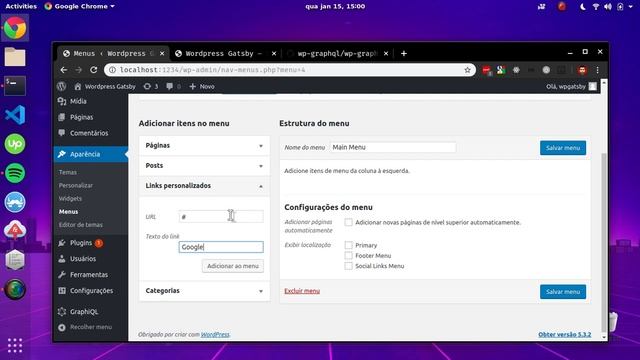Open the GraphiQL sidebar item

pos(84,311)
